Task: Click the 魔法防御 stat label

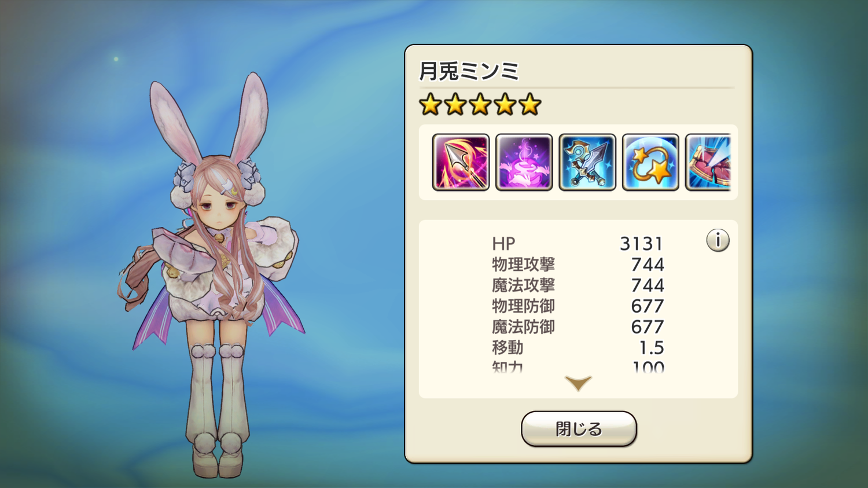Action: coord(523,327)
